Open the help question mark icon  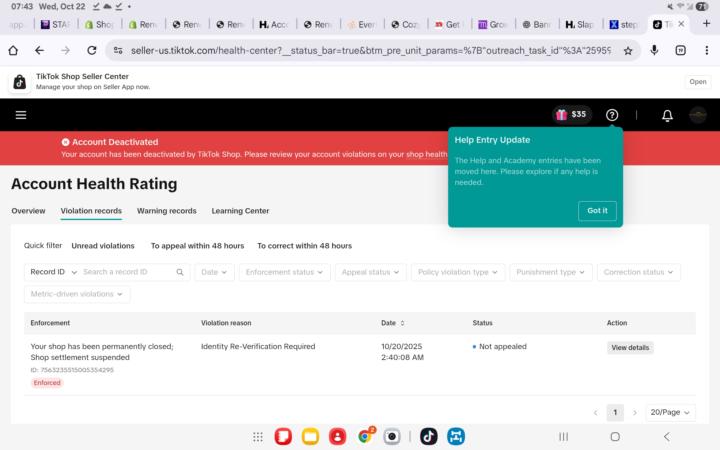[612, 115]
